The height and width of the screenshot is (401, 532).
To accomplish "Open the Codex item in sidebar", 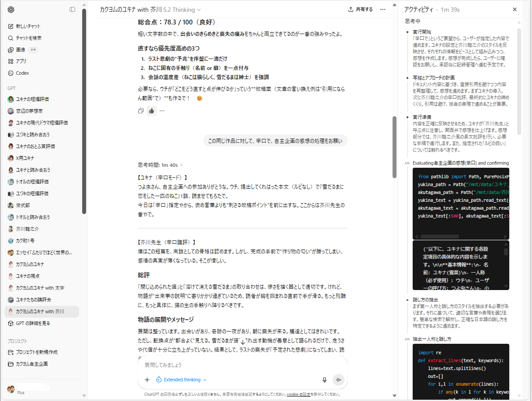I will point(22,73).
